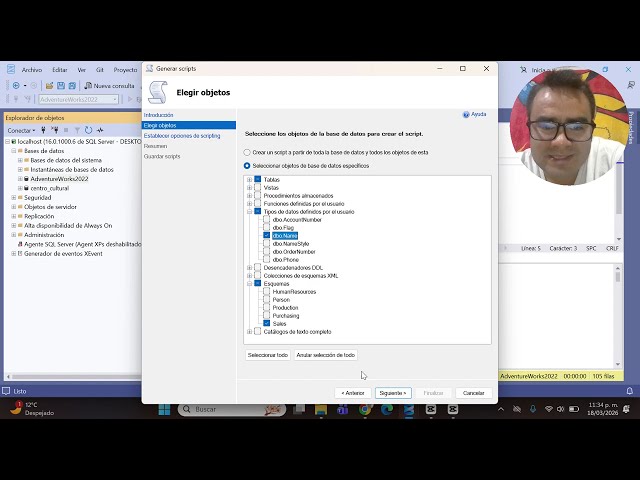The width and height of the screenshot is (640, 480).
Task: Check the dbo.Phone checkbox
Action: click(x=267, y=260)
